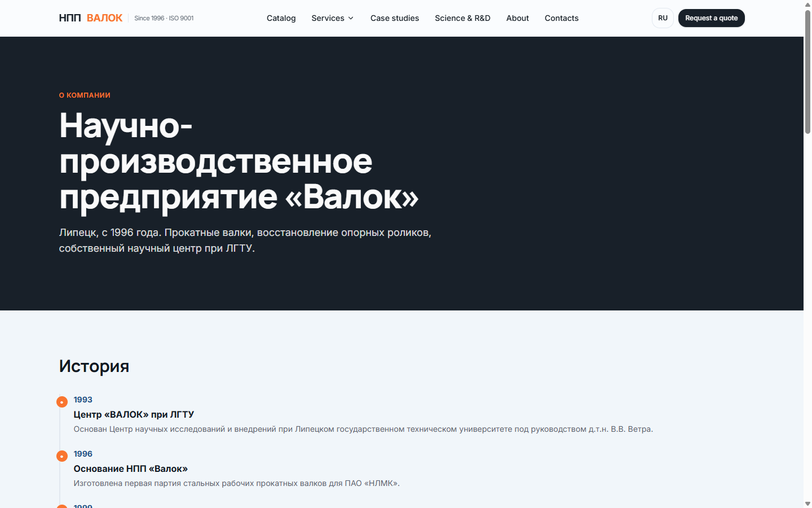The height and width of the screenshot is (508, 812).
Task: Expand the Services dropdown menu
Action: pyautogui.click(x=333, y=18)
